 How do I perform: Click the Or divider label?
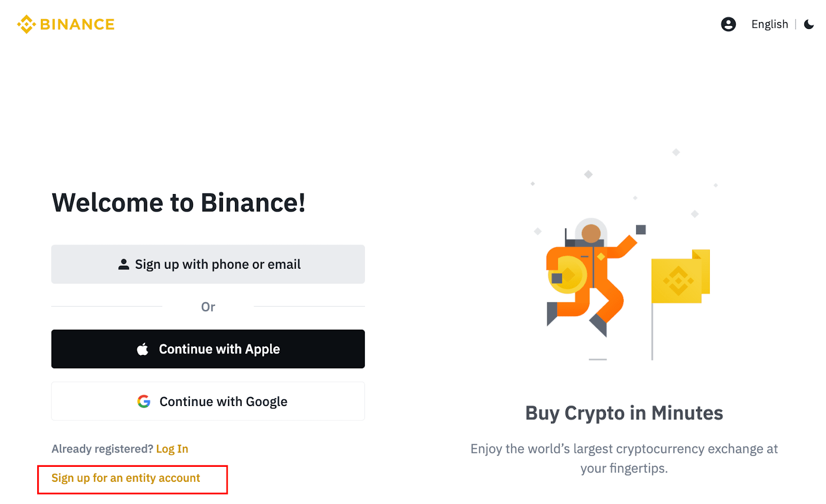tap(208, 307)
